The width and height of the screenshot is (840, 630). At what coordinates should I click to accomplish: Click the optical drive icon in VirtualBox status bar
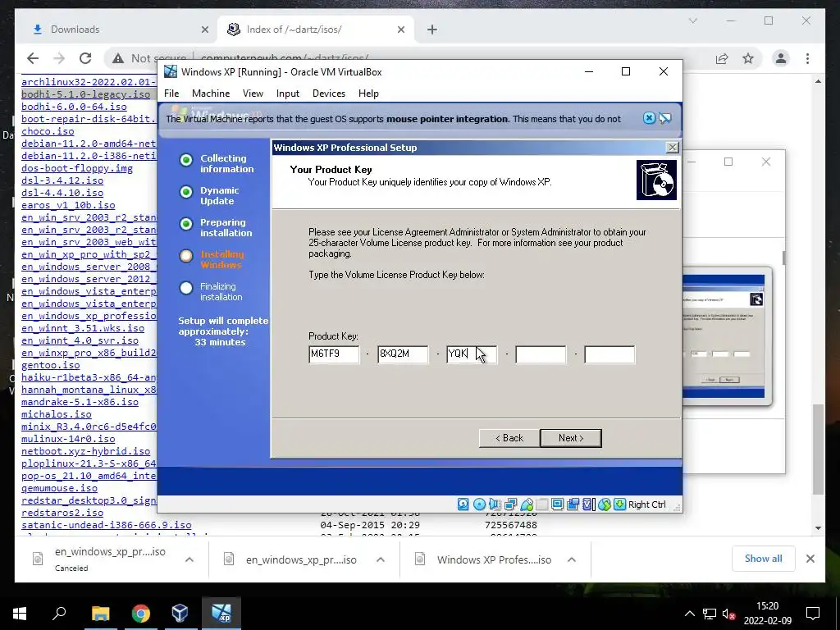tap(479, 504)
